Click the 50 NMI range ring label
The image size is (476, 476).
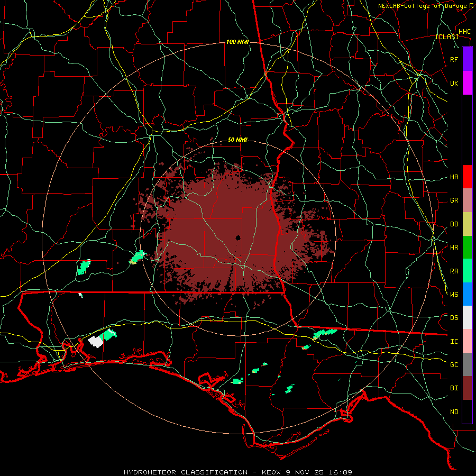click(237, 140)
